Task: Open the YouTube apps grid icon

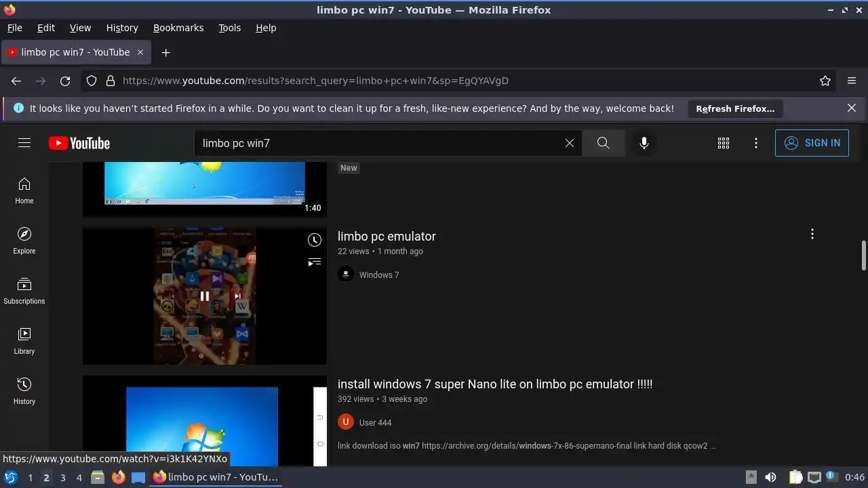Action: point(724,143)
